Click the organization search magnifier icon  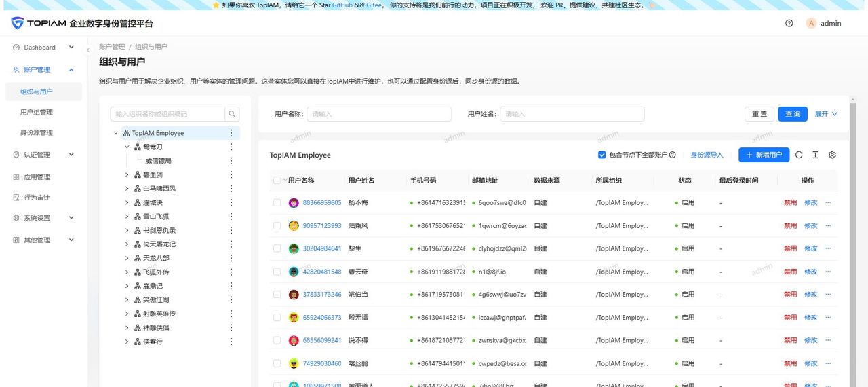pyautogui.click(x=233, y=114)
